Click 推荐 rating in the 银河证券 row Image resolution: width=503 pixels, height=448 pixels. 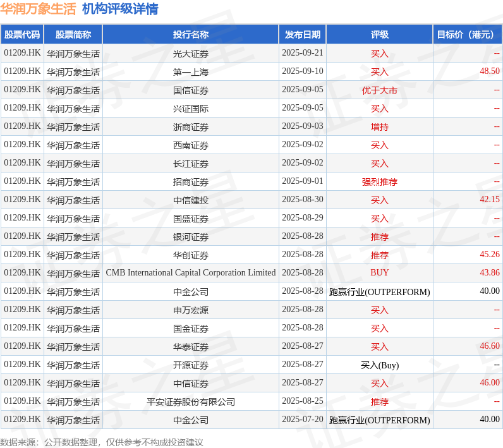[x=380, y=237]
